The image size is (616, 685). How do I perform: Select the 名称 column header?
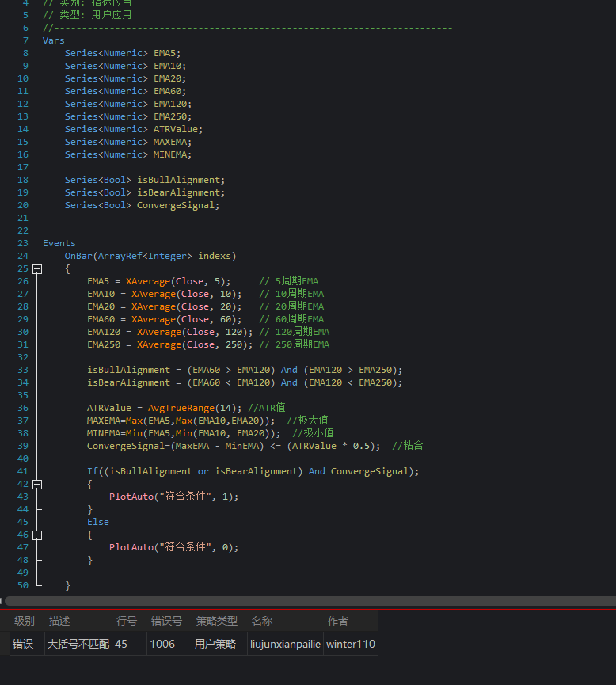pos(262,621)
